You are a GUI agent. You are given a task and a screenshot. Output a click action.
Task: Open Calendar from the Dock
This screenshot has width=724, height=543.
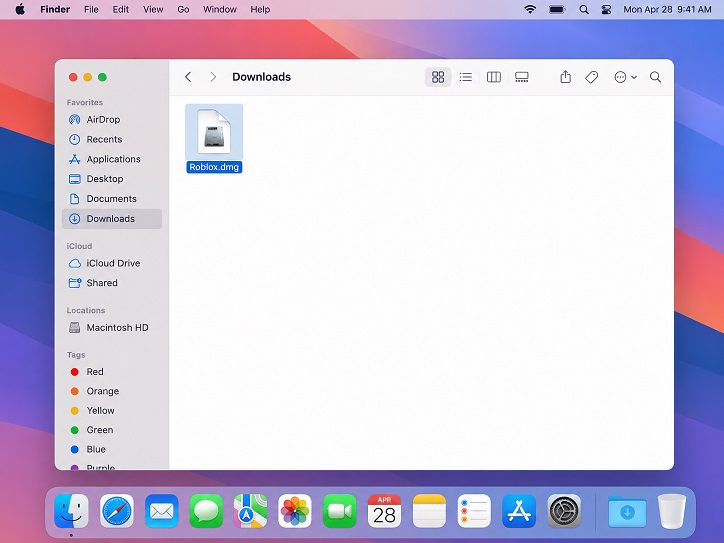[384, 511]
